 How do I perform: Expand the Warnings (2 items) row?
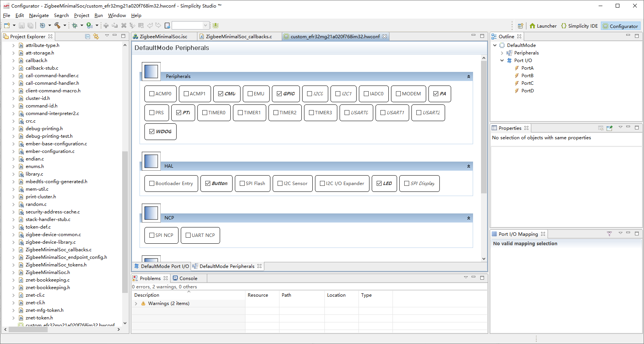coord(136,304)
